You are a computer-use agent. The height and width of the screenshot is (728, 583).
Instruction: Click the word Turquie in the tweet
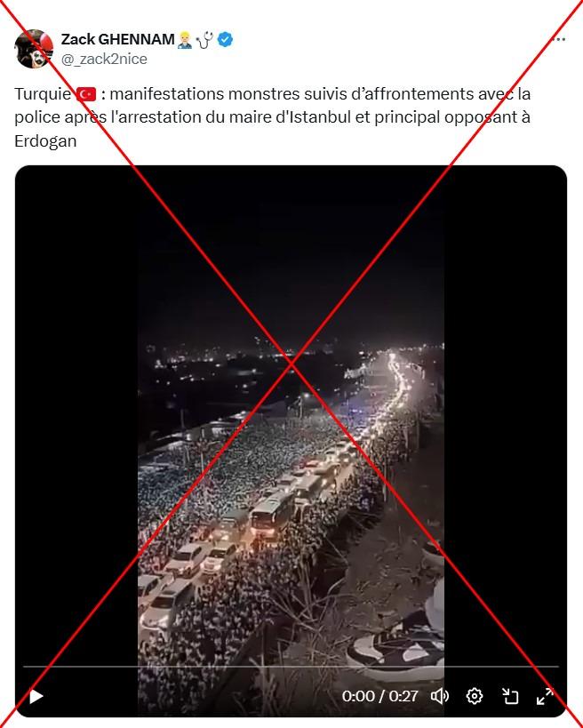[x=43, y=94]
